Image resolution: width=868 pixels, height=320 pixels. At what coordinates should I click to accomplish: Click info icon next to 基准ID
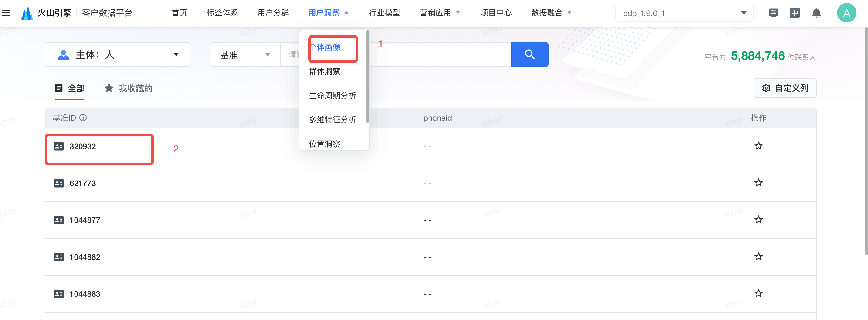[x=83, y=118]
